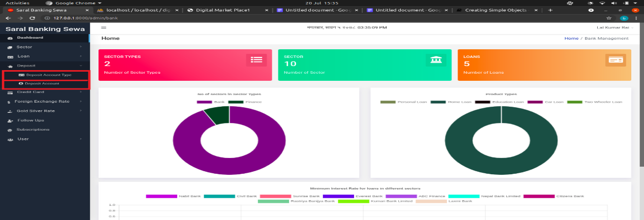The image size is (644, 220).
Task: Expand the User menu chevron
Action: 81,139
